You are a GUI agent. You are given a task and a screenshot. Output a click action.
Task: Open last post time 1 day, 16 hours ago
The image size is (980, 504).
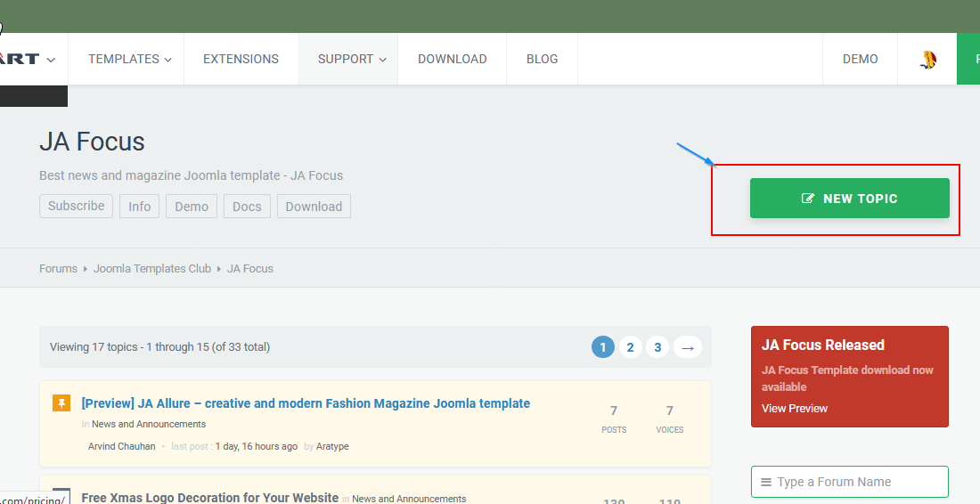pyautogui.click(x=257, y=446)
